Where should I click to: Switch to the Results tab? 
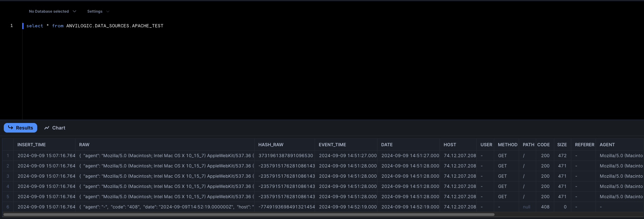pyautogui.click(x=20, y=128)
